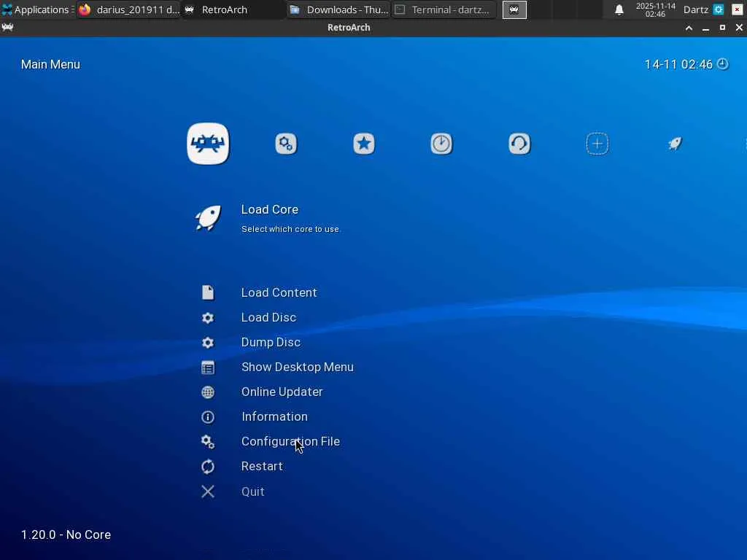Click the blue gear icon next to Dartz
Viewport: 747px width, 560px height.
coord(719,9)
